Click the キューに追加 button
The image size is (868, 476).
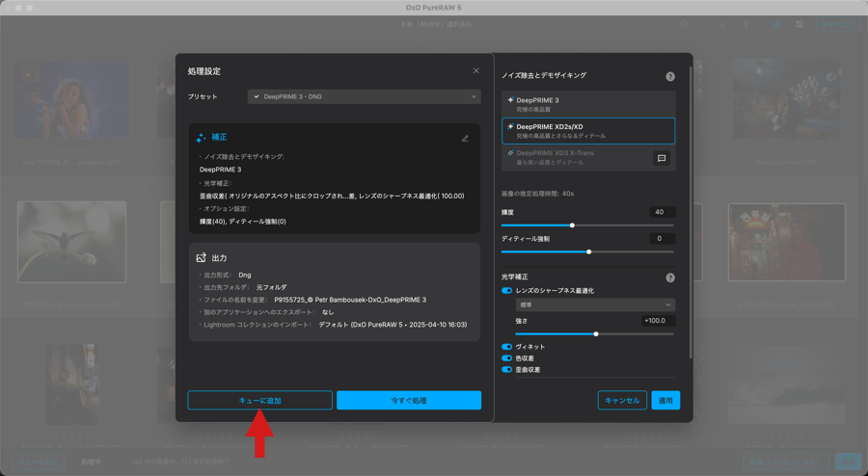pyautogui.click(x=259, y=400)
